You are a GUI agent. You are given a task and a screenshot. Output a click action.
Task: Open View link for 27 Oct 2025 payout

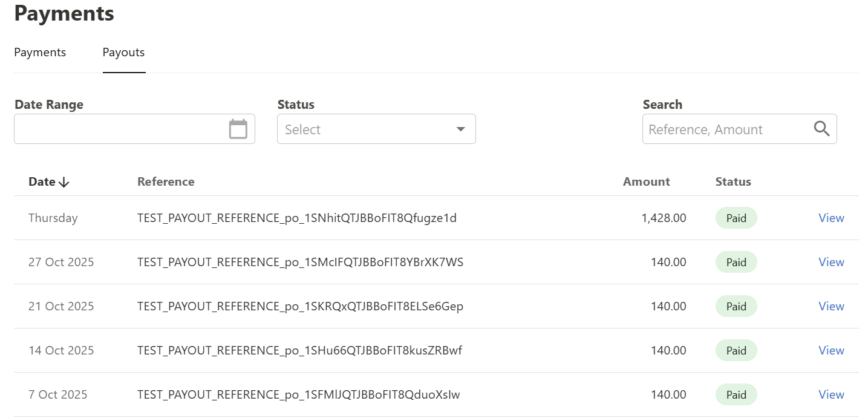tap(831, 263)
